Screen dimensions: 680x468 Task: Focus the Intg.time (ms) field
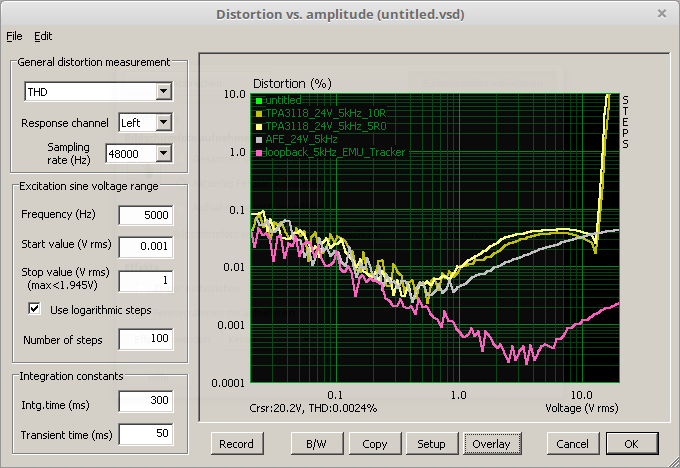[145, 401]
